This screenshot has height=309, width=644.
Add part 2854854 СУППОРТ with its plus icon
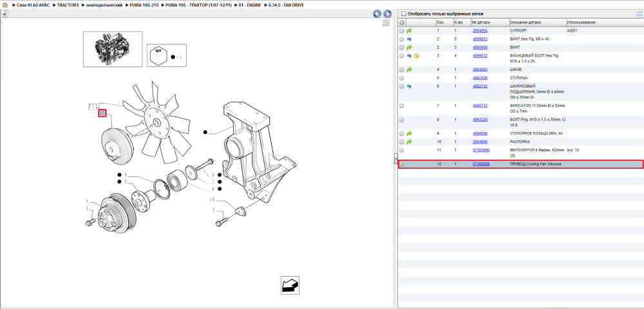pyautogui.click(x=402, y=31)
